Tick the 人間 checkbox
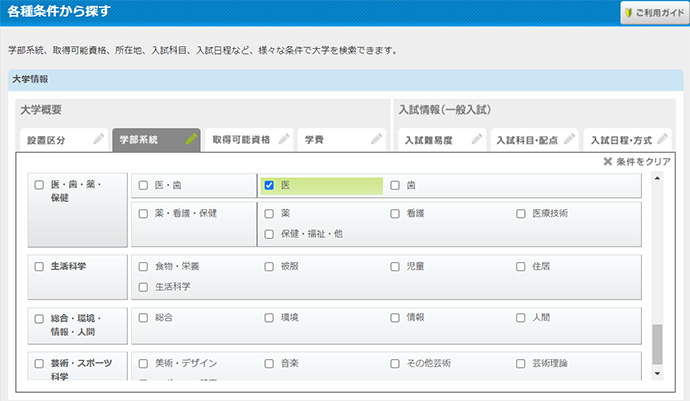This screenshot has width=690, height=401. point(521,317)
